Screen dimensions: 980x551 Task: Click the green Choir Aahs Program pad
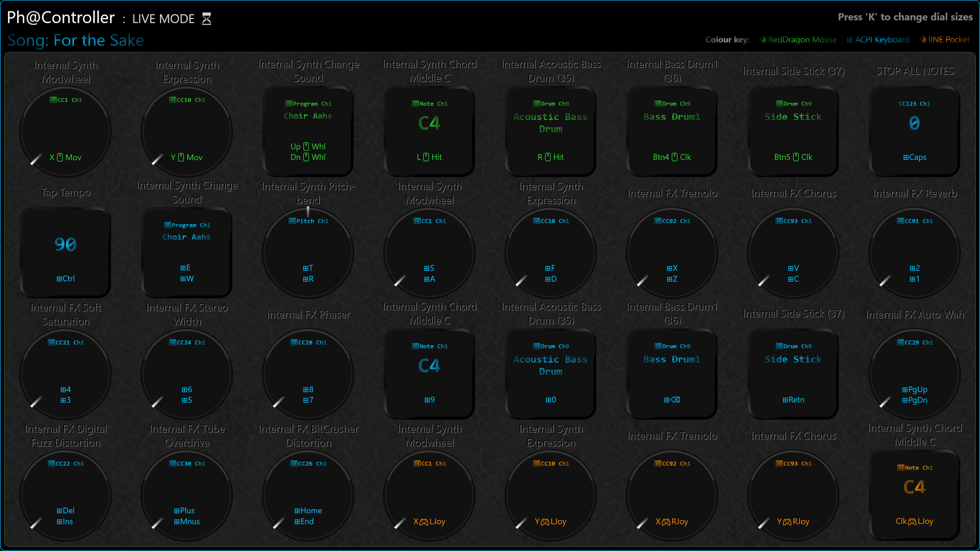pos(308,132)
